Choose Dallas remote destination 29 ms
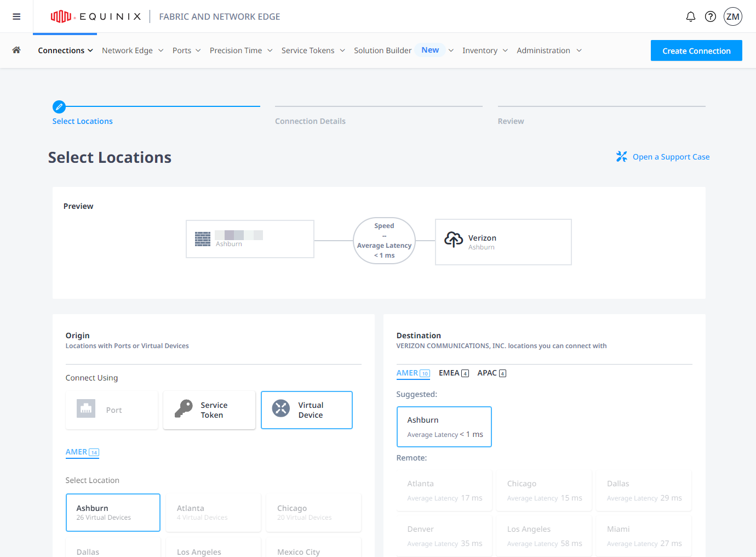The width and height of the screenshot is (756, 557). pyautogui.click(x=644, y=491)
